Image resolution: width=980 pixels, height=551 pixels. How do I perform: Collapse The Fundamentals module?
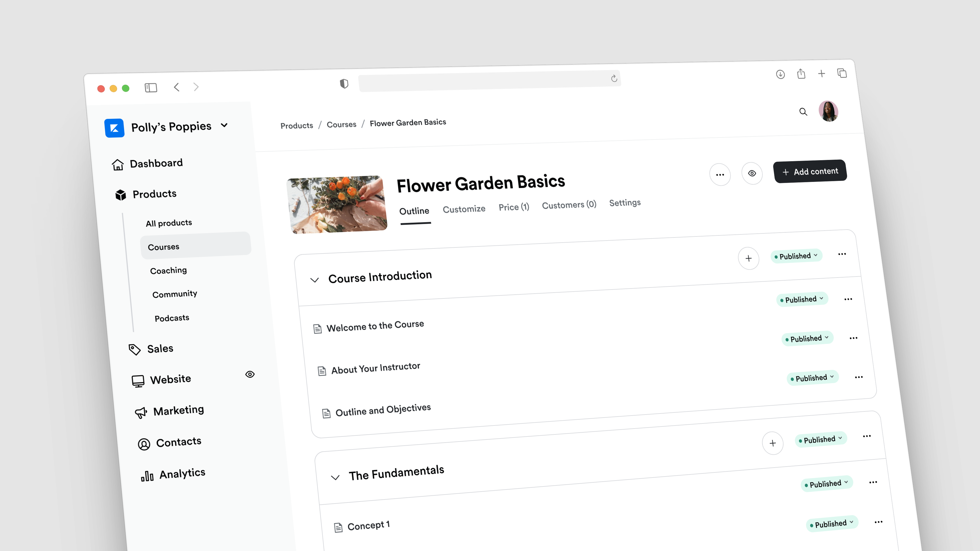(x=335, y=477)
